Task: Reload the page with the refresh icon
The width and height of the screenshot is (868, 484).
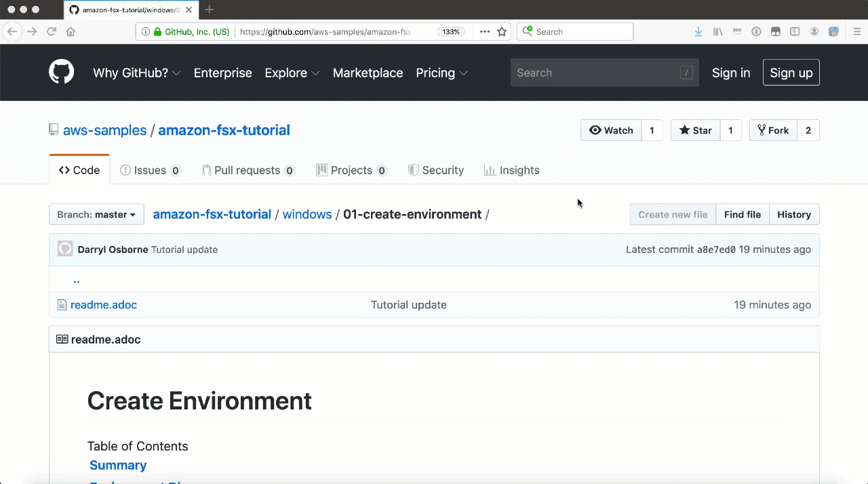Action: (52, 31)
